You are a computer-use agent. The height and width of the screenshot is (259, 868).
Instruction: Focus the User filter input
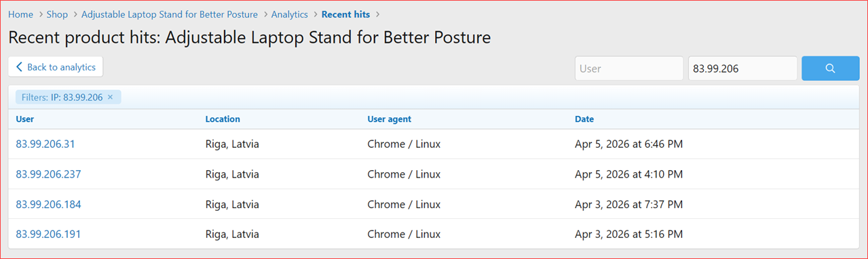(629, 68)
